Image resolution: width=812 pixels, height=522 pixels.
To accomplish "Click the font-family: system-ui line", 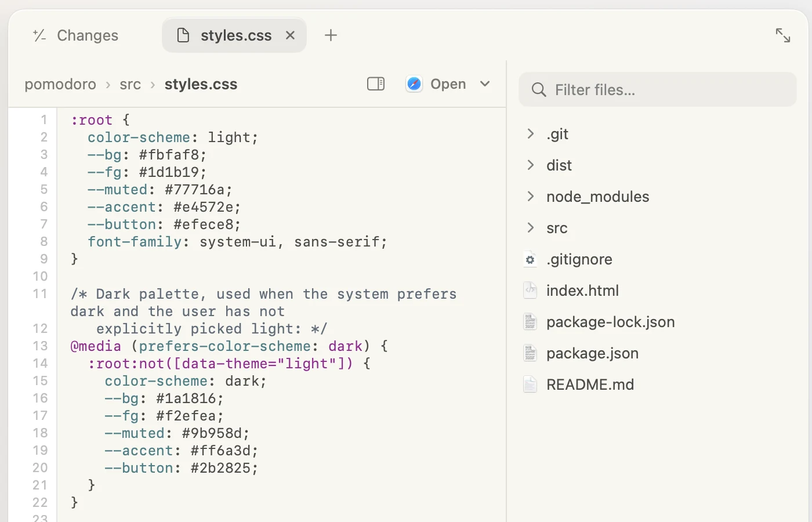I will click(237, 242).
